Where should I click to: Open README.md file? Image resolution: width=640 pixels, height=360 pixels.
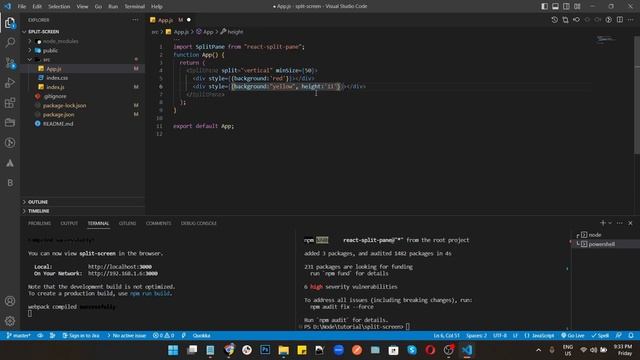[58, 124]
